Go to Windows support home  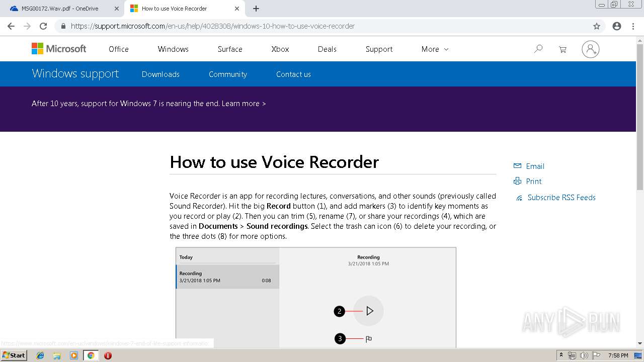point(75,73)
